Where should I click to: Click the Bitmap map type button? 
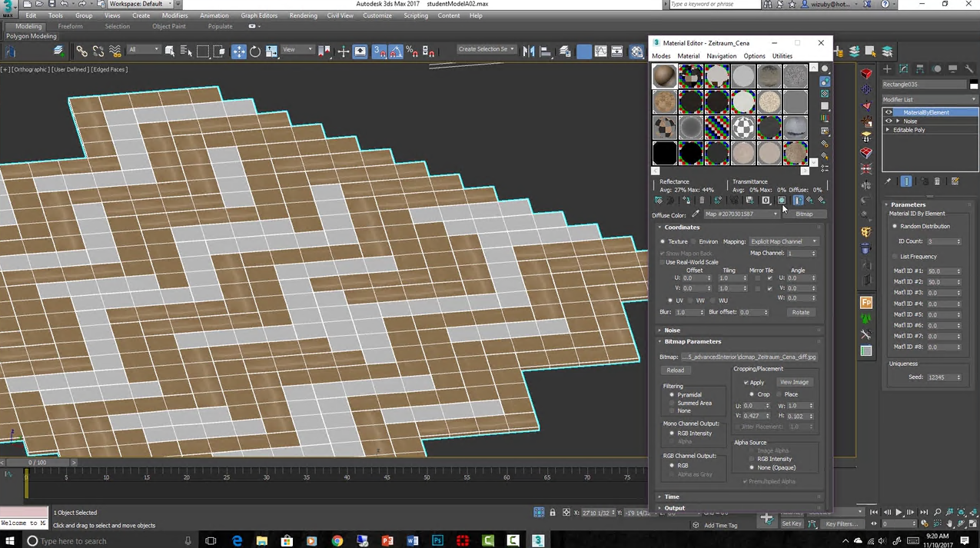804,214
